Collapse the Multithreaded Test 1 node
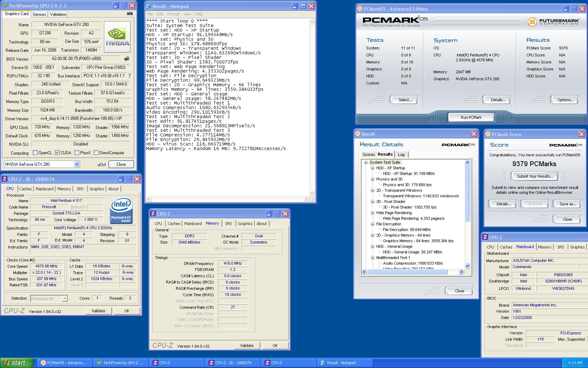The image size is (588, 368). 373,258
